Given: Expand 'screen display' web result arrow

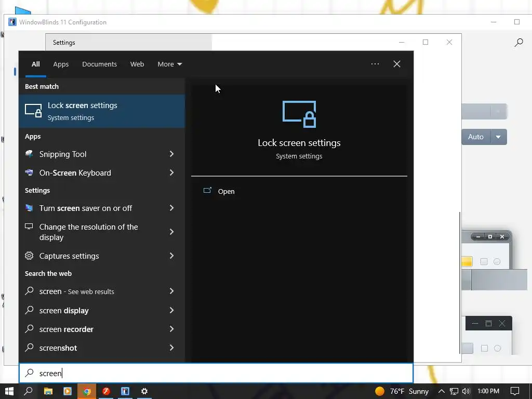Looking at the screenshot, I should pos(171,311).
